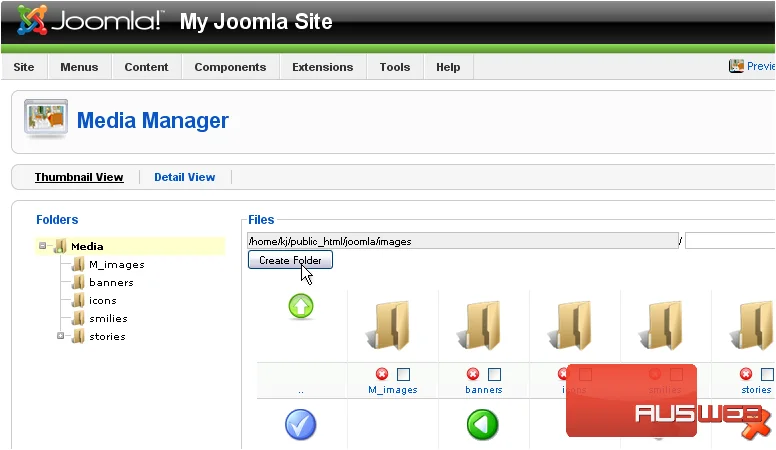Tick the stories folder checkbox
Screen dimensions: 776x450
(x=768, y=374)
